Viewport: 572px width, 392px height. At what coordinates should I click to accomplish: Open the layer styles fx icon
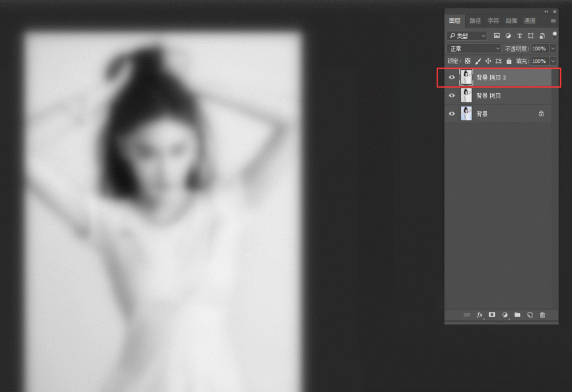(x=479, y=315)
